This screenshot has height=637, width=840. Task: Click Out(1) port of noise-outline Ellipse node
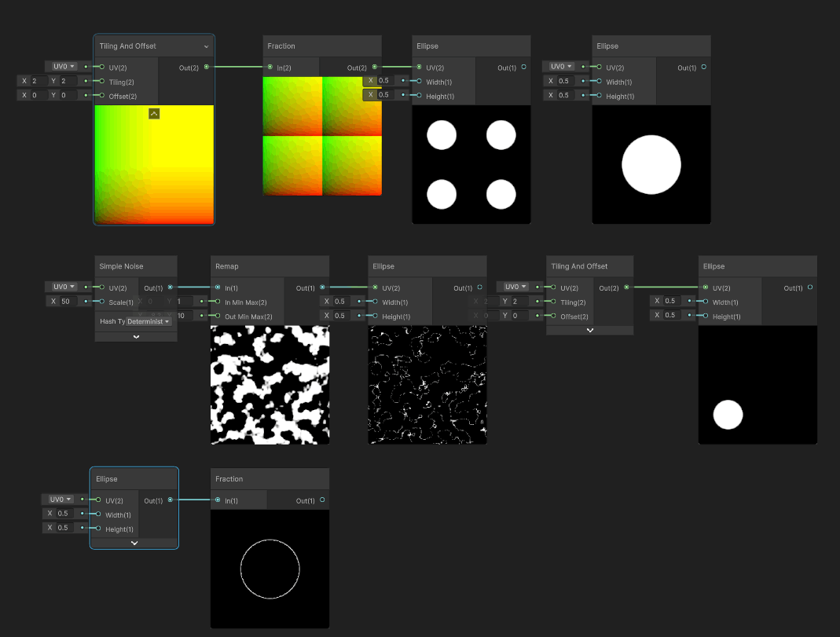tap(479, 287)
